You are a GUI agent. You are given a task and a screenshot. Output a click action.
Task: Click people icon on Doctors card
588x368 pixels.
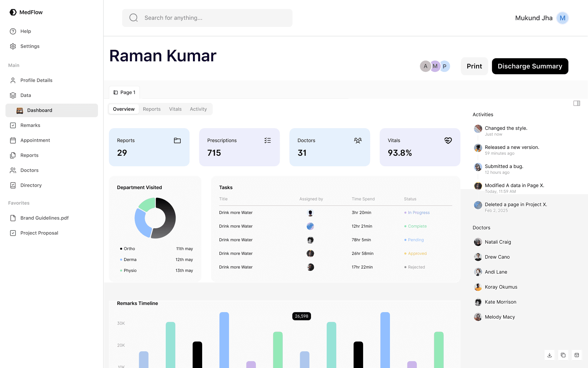click(x=358, y=140)
